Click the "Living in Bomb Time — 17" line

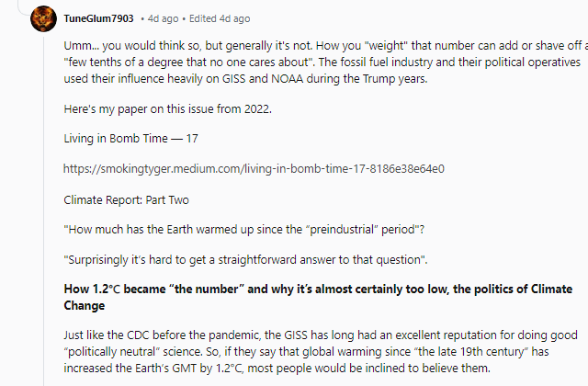point(130,139)
